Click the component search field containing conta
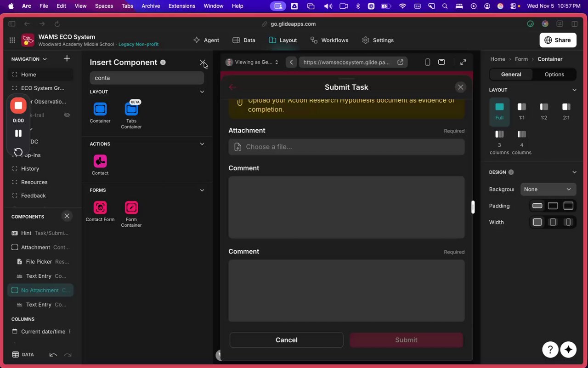 pos(147,78)
